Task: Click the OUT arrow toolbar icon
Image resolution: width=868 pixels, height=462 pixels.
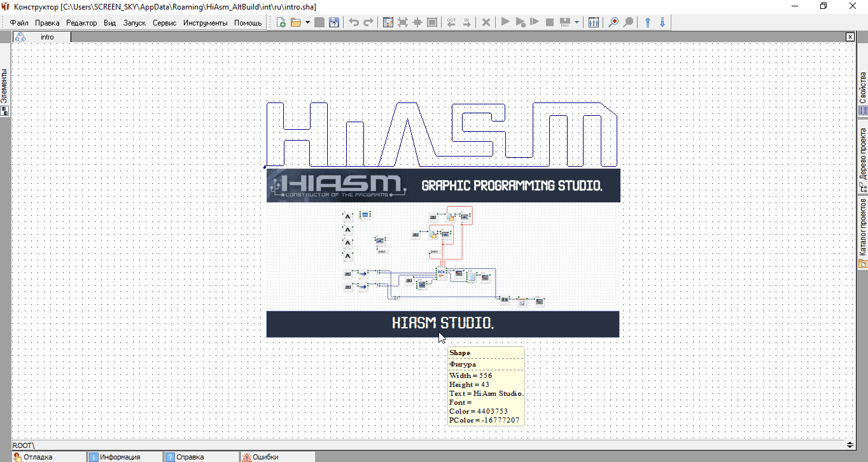Action: [452, 22]
